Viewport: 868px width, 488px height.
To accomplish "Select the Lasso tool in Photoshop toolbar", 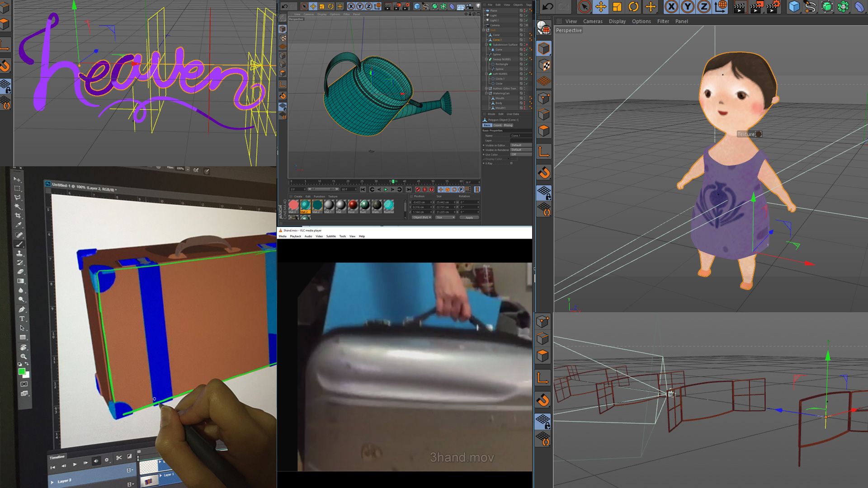I will (18, 197).
